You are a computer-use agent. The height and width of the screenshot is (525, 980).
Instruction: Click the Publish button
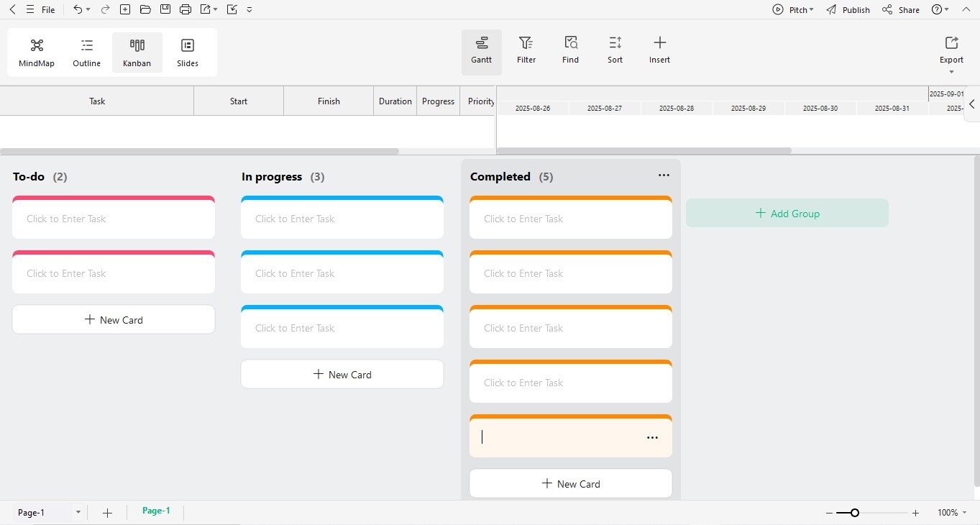point(848,9)
